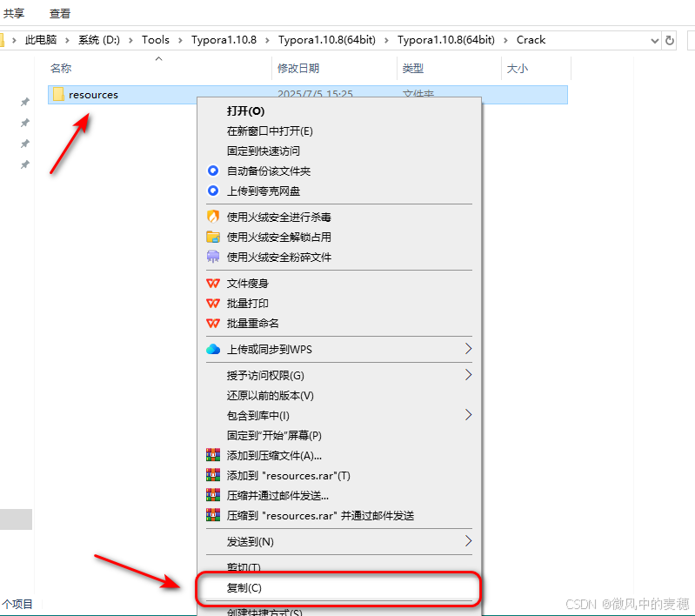Open the dropdown chevron after Typora1.10.8 breadcrumb
This screenshot has height=616, width=695.
267,40
